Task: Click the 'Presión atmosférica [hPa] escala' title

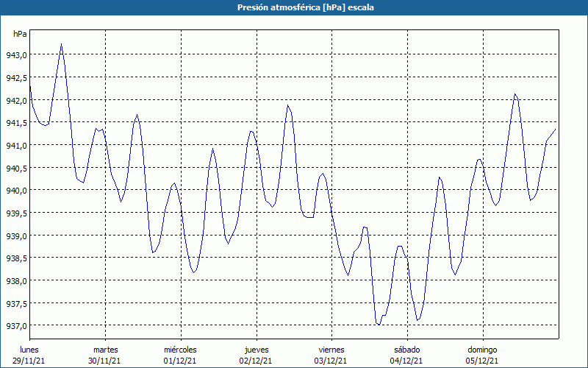Action: point(306,7)
